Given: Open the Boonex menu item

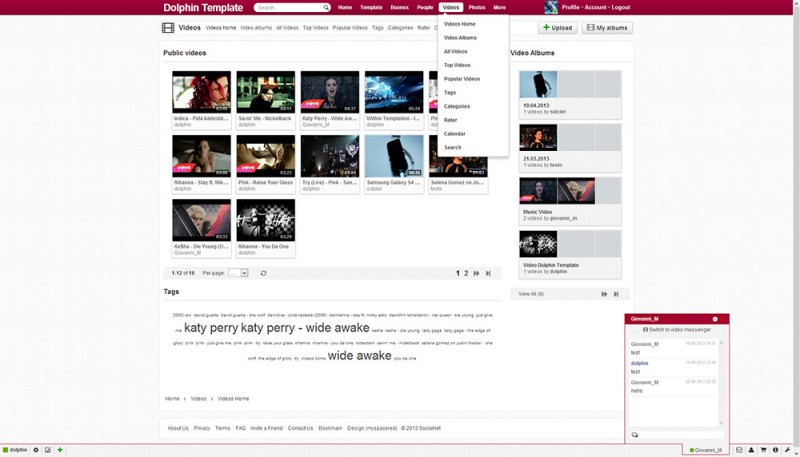Looking at the screenshot, I should (x=399, y=8).
